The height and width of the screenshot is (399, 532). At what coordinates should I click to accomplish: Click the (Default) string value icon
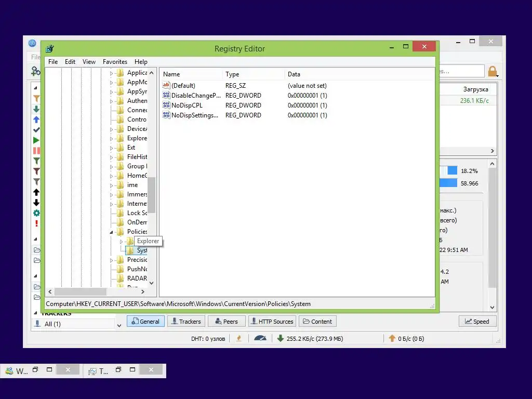pyautogui.click(x=166, y=85)
